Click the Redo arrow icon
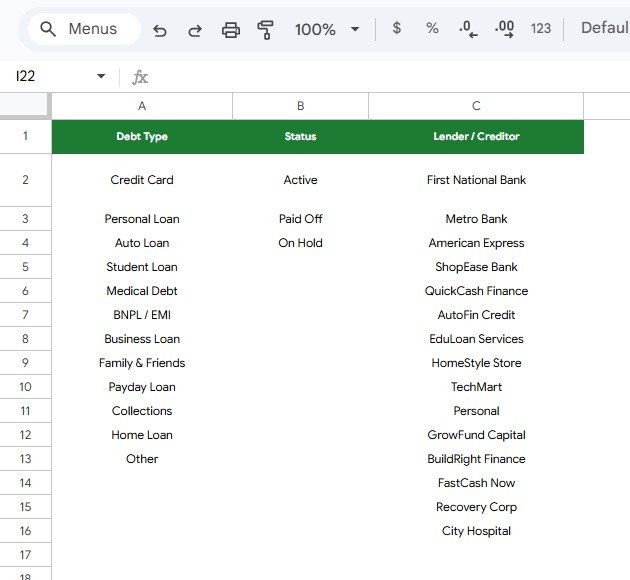Screen dimensions: 630x580 click(x=195, y=30)
